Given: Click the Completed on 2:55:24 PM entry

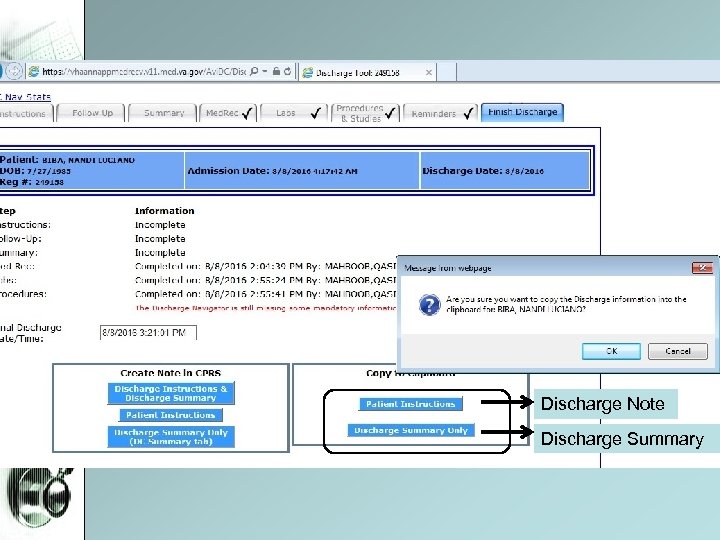Looking at the screenshot, I should (266, 280).
